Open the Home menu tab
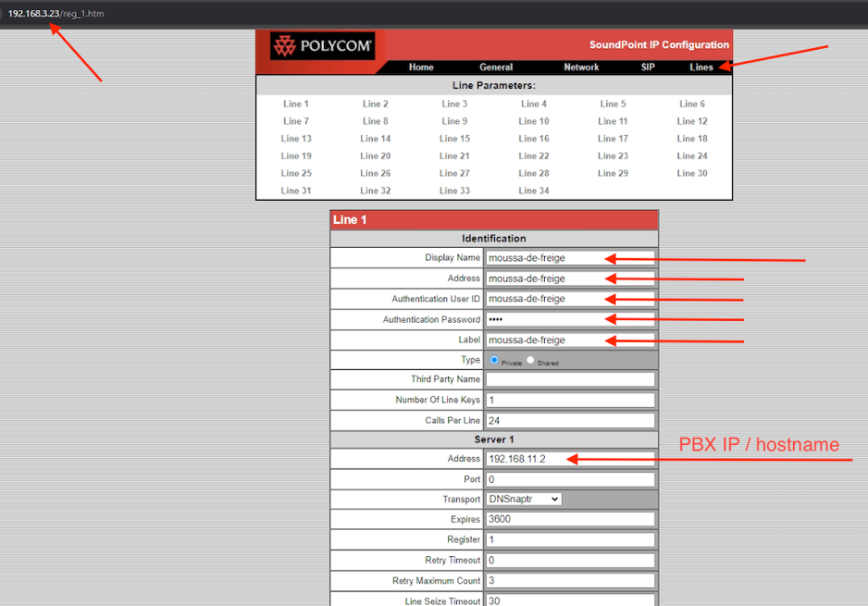 point(421,68)
